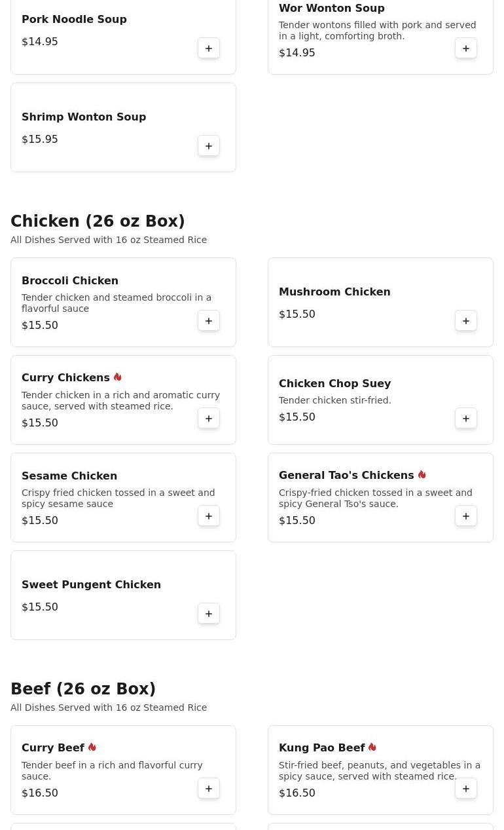Add General Tao's Chickens to cart
Viewport: 504px width, 830px height.
pos(466,516)
